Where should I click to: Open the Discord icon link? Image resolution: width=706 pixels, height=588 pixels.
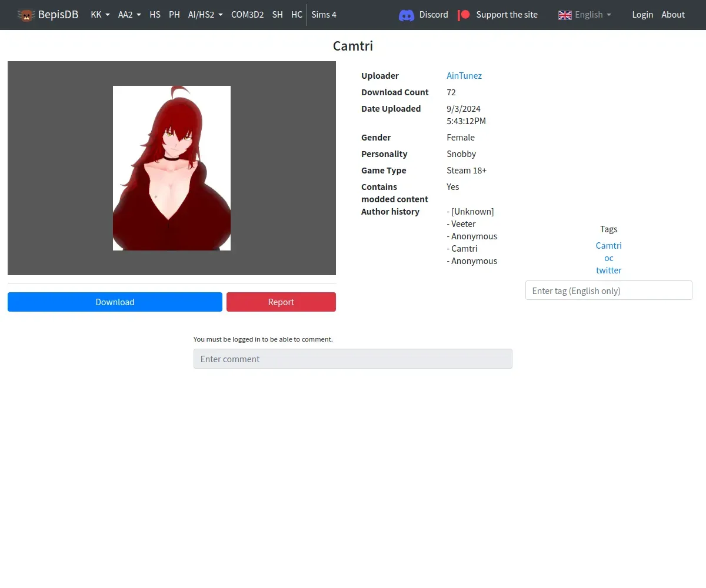[x=407, y=15]
